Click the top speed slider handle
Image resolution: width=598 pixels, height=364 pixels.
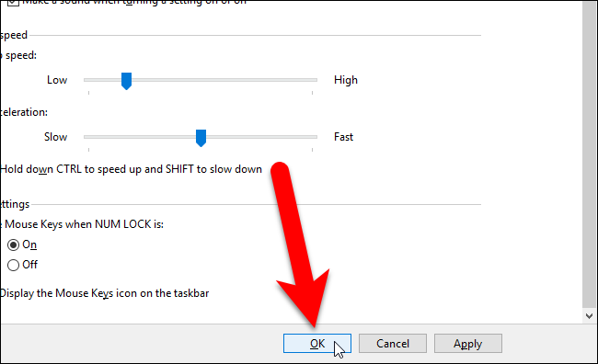(126, 81)
